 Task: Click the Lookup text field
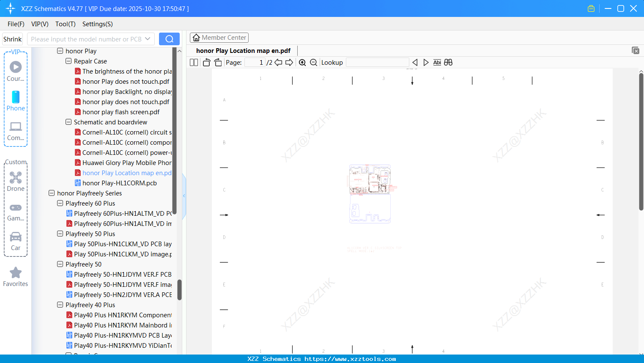pos(377,63)
